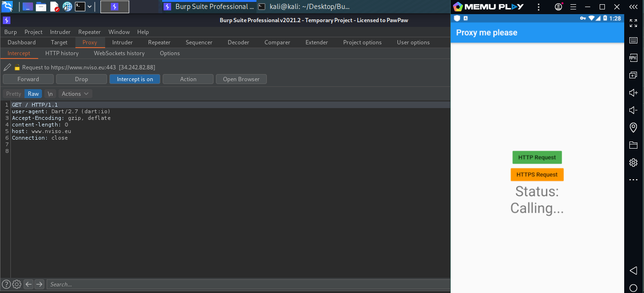The width and height of the screenshot is (644, 293).
Task: Open the Decoder tab
Action: click(x=239, y=42)
